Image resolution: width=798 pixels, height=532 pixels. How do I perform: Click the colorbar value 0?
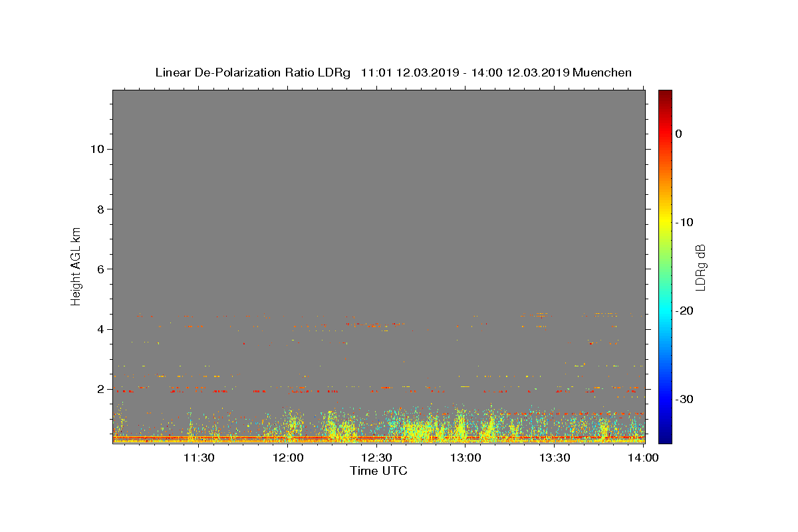point(679,134)
